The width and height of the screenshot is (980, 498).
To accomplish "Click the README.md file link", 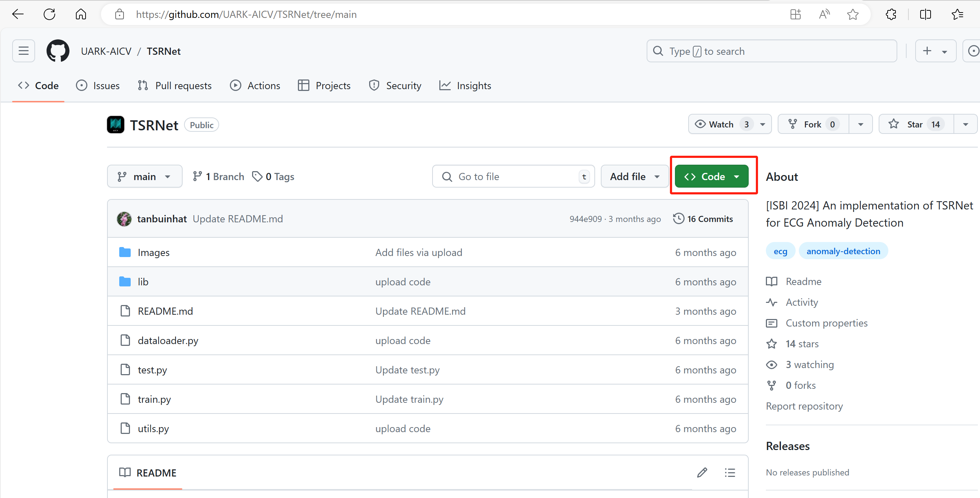I will click(164, 311).
